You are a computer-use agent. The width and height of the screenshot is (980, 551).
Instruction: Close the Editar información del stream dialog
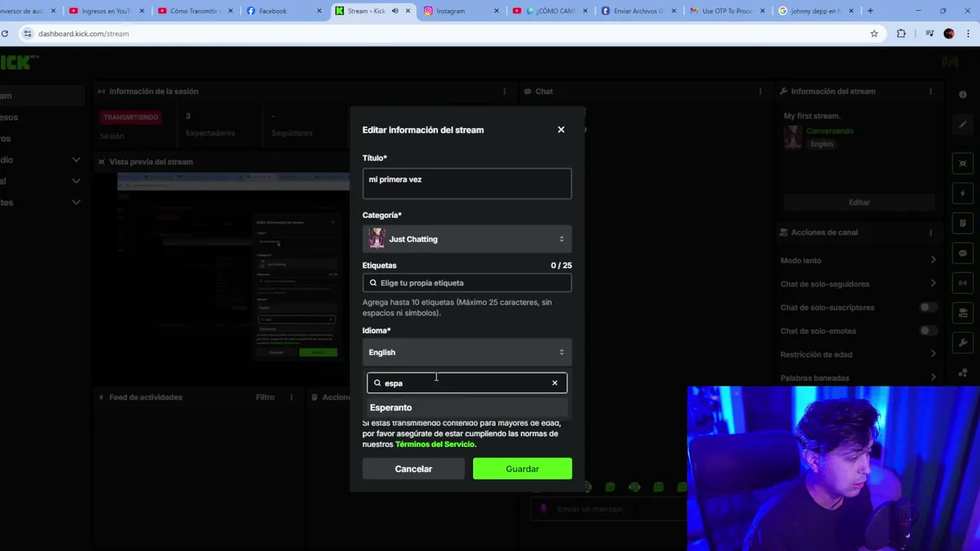561,129
